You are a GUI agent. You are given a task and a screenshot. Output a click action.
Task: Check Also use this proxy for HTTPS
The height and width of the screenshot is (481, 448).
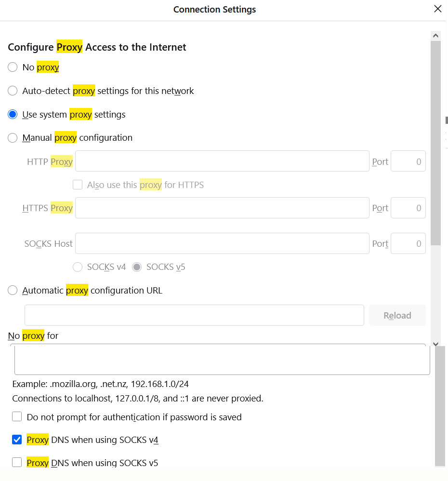coord(78,185)
